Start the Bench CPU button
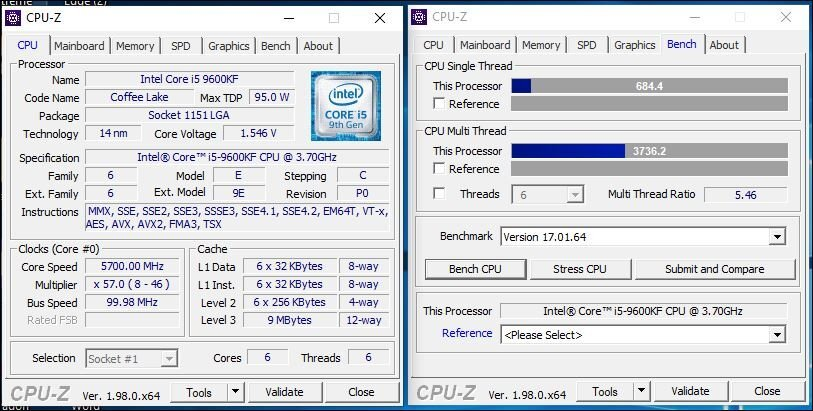The image size is (813, 411). coord(475,269)
